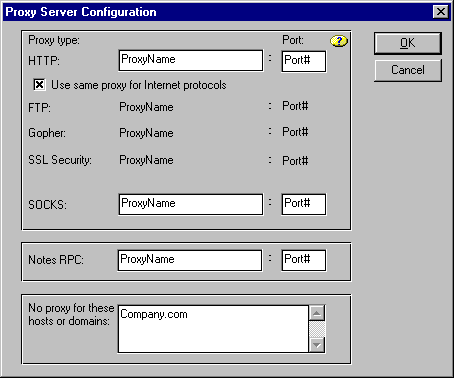Viewport: 457px width, 380px height.
Task: Click the FTP ProxyName value
Action: coord(146,107)
